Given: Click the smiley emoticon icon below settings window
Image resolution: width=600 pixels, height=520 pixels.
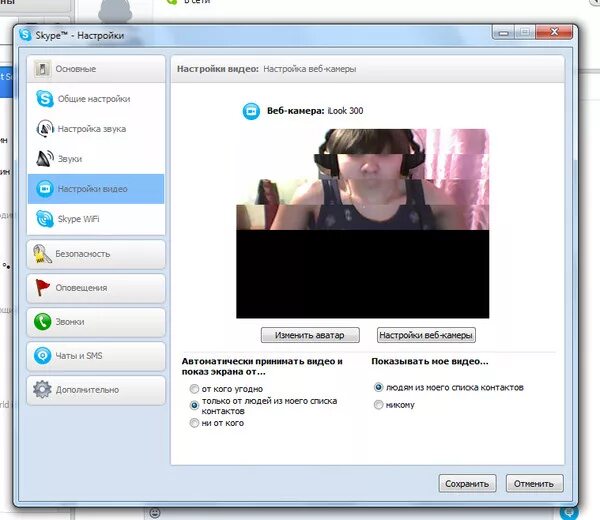Looking at the screenshot, I should pos(155,513).
